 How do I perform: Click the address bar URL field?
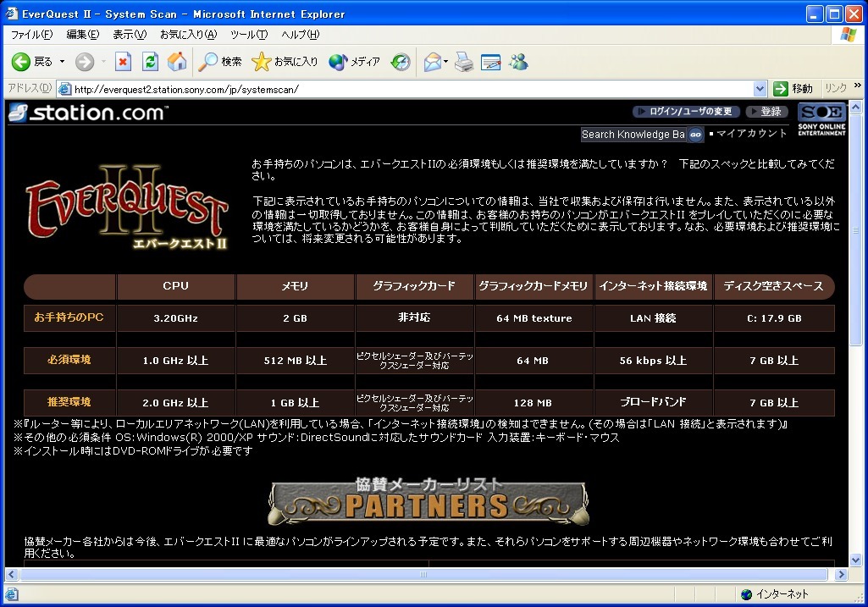pyautogui.click(x=412, y=89)
